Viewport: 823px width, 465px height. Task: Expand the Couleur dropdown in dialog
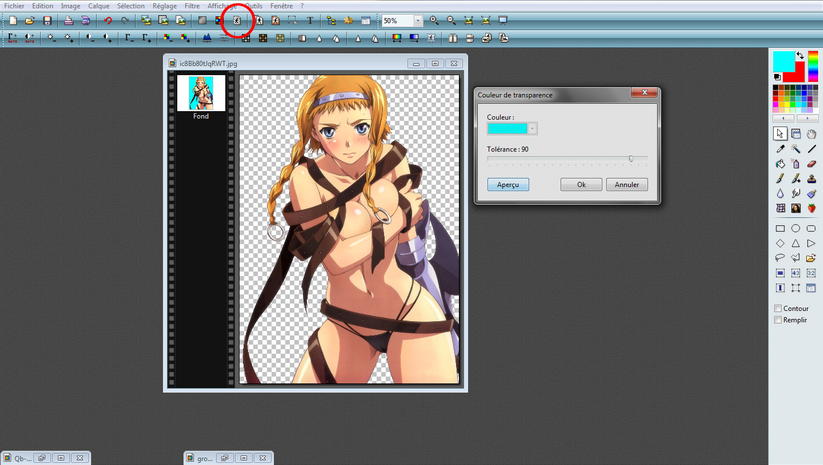click(x=532, y=129)
